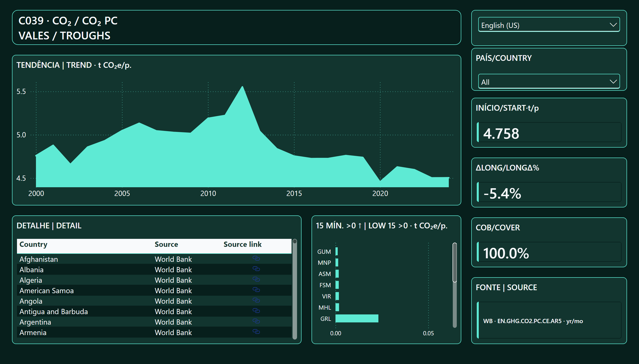Viewport: 639px width, 364px height.
Task: Select the GUM bar in chart
Action: click(337, 252)
